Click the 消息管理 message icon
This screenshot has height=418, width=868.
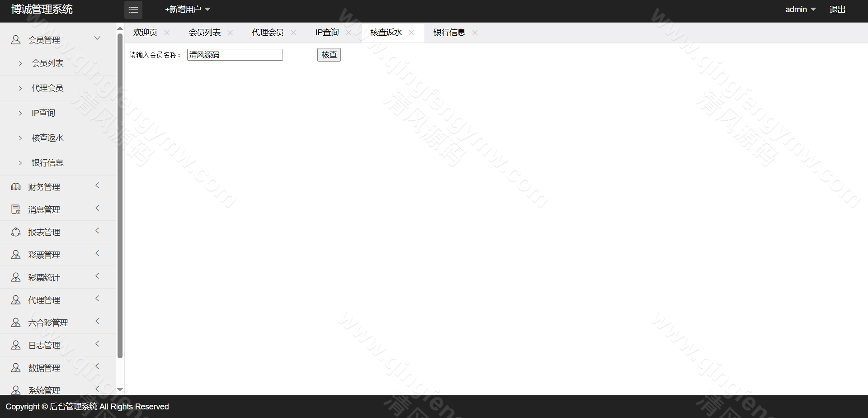[16, 209]
